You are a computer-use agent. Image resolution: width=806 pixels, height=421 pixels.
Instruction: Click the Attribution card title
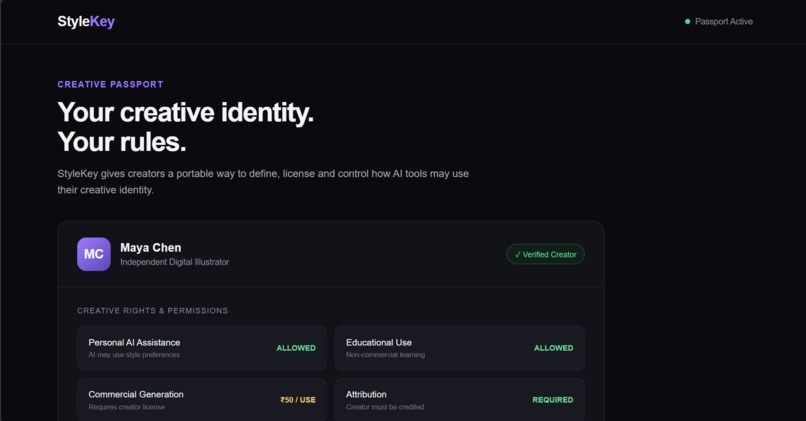pyautogui.click(x=366, y=394)
